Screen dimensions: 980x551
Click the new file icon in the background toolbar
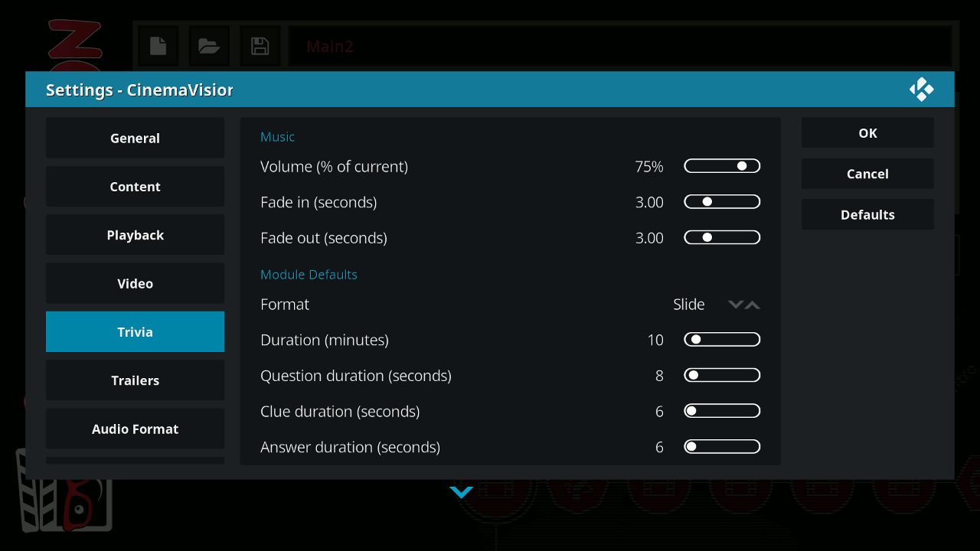click(x=158, y=46)
